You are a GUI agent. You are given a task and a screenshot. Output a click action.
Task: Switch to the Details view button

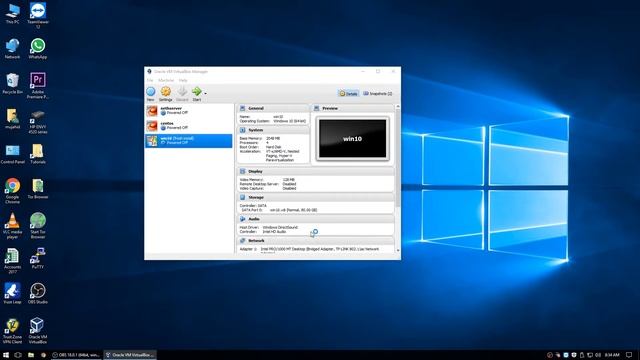pyautogui.click(x=349, y=93)
